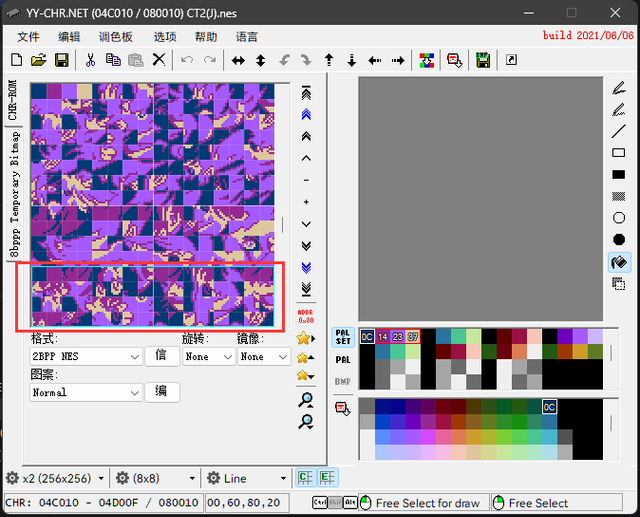This screenshot has width=640, height=517.
Task: Click the external window popup icon
Action: coord(511,60)
